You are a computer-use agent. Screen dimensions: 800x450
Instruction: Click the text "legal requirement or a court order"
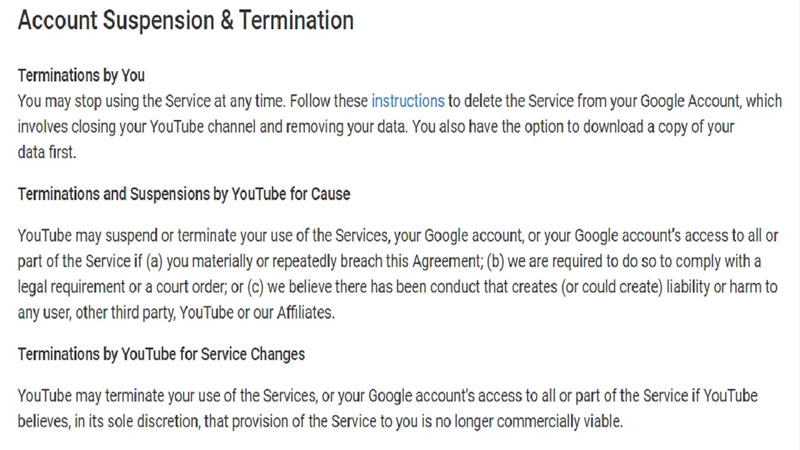point(122,287)
